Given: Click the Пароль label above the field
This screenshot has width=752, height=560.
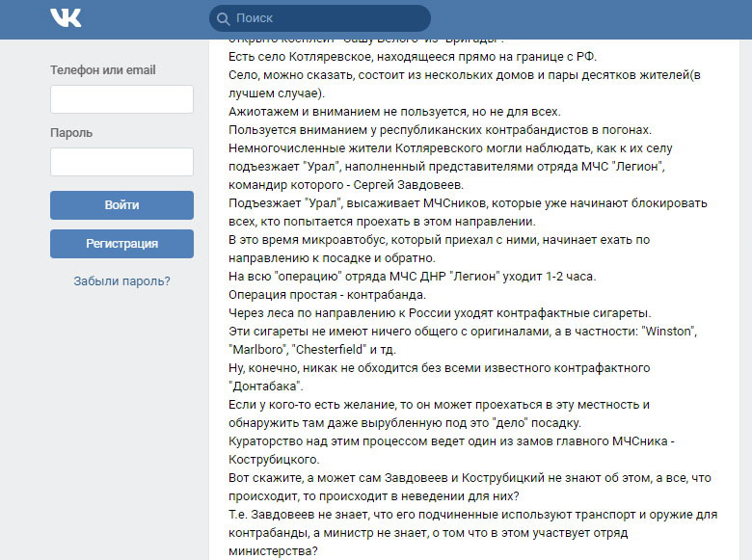Looking at the screenshot, I should 70,133.
